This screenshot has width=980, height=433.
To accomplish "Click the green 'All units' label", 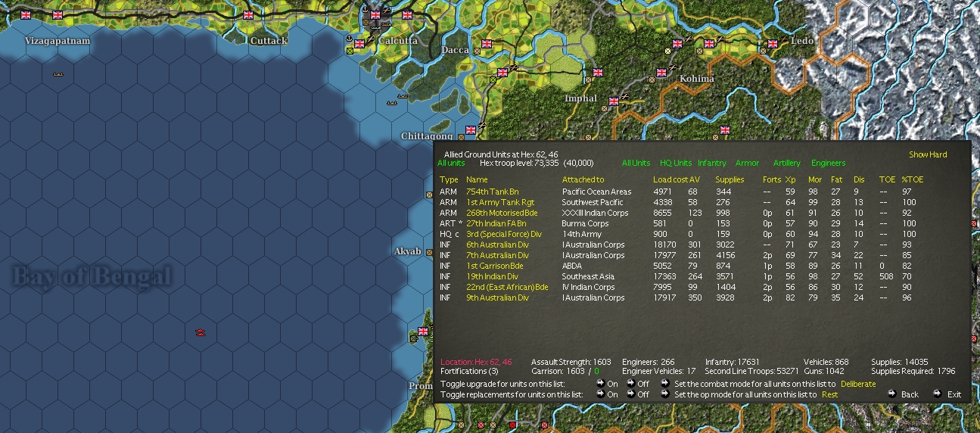I will 451,163.
